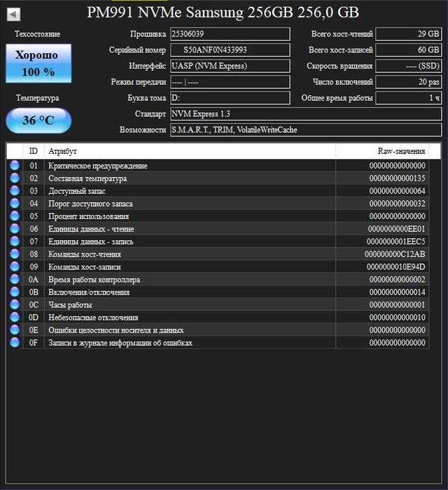Click the status icon for attribute 03
This screenshot has height=490, width=448.
(15, 190)
